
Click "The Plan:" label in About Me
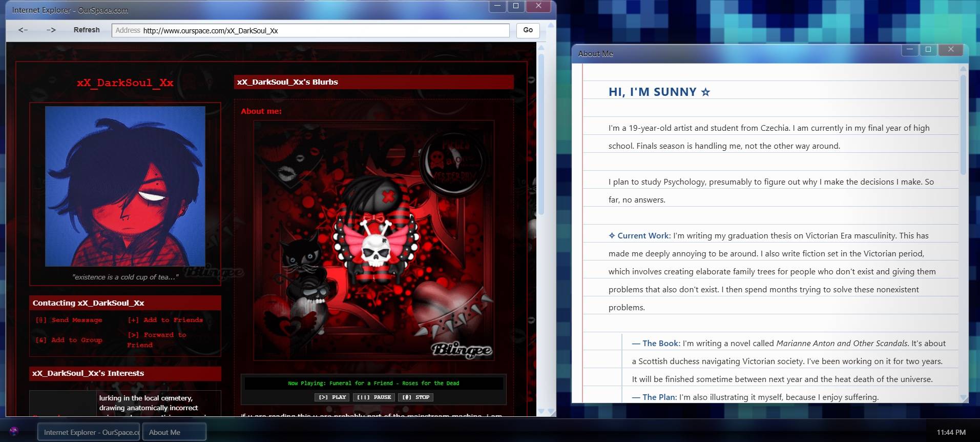tap(654, 397)
